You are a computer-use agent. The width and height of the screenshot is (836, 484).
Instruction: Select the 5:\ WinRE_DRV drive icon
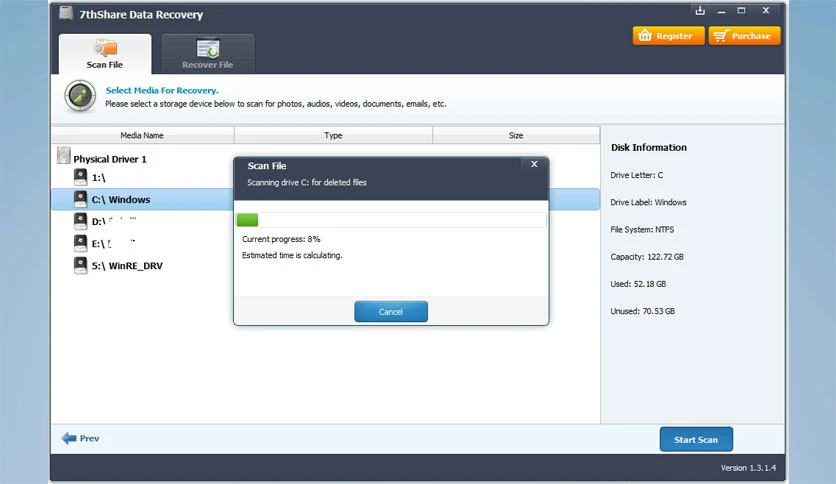click(x=81, y=265)
